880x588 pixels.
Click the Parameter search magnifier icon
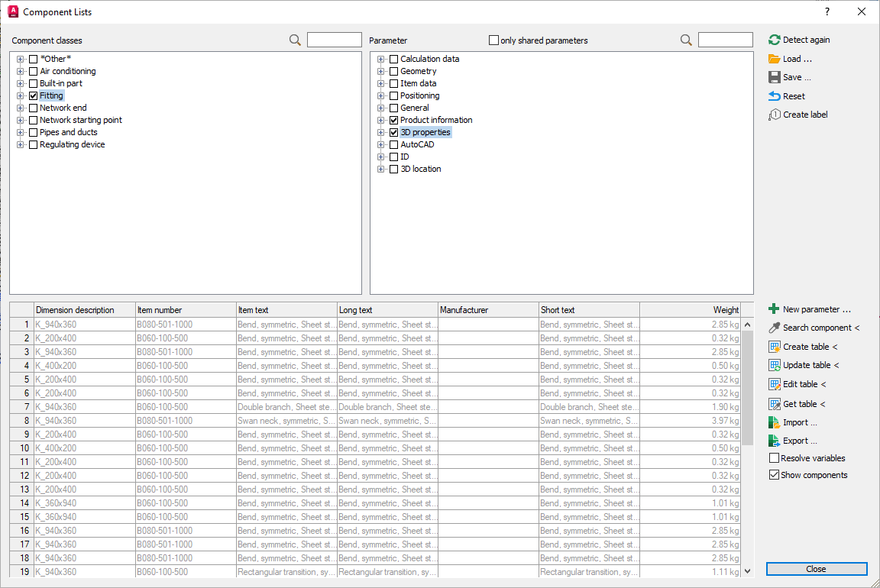tap(686, 40)
